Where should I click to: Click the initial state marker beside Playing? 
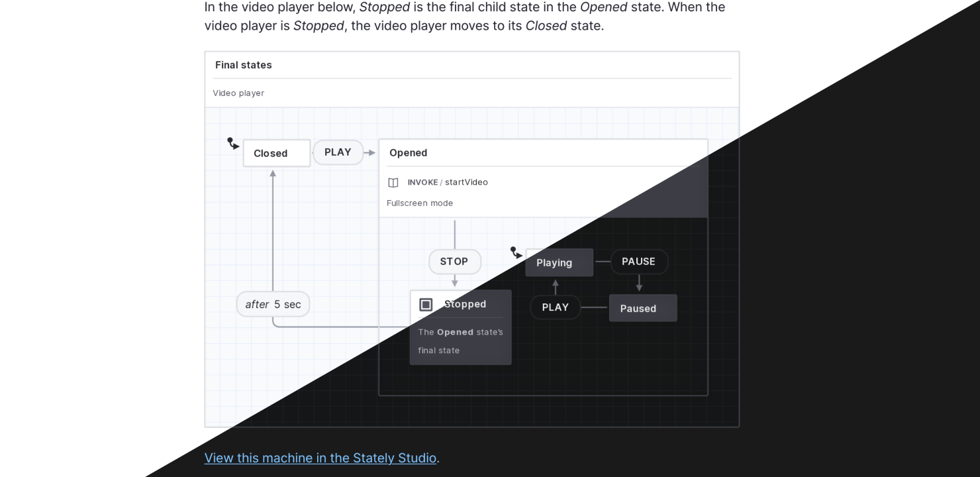pos(516,252)
